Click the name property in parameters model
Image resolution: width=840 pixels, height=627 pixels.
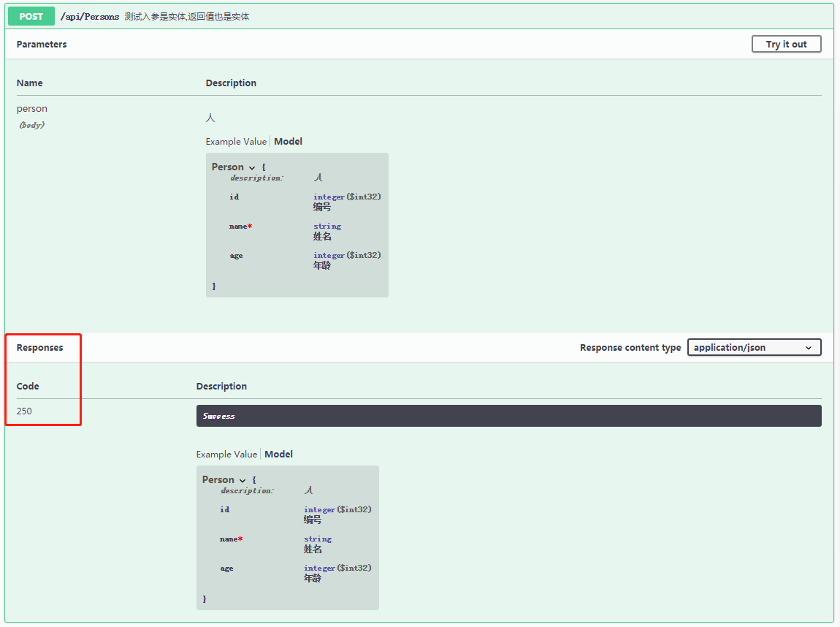point(238,227)
